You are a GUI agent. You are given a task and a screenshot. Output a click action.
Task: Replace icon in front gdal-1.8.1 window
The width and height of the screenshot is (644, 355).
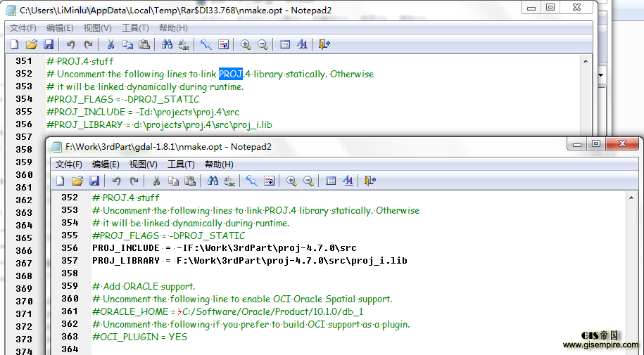click(x=229, y=181)
